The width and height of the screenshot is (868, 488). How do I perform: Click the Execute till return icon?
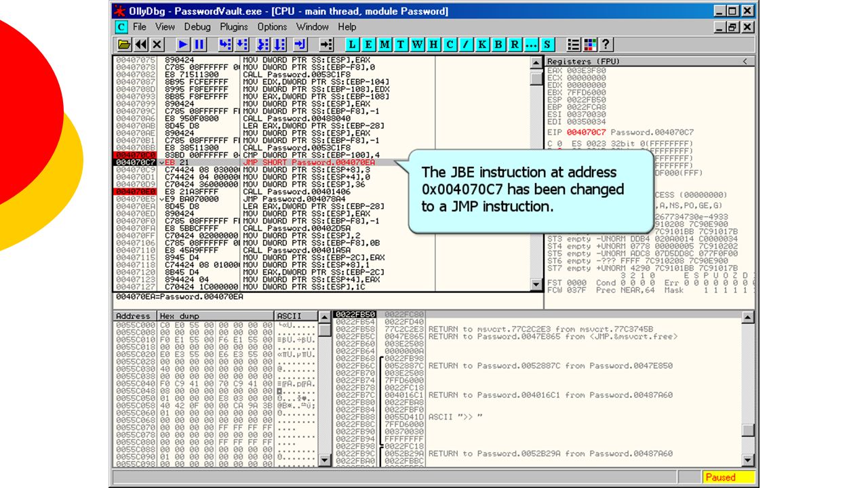[x=300, y=45]
